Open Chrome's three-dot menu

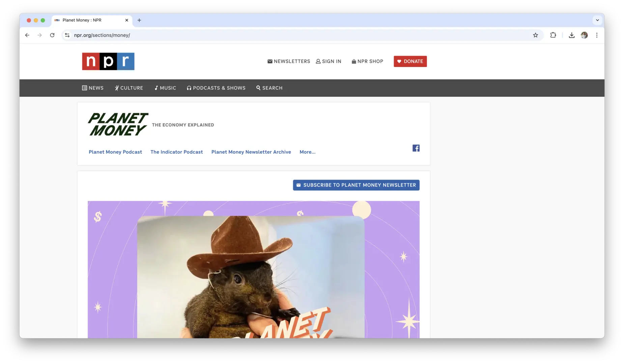coord(597,35)
